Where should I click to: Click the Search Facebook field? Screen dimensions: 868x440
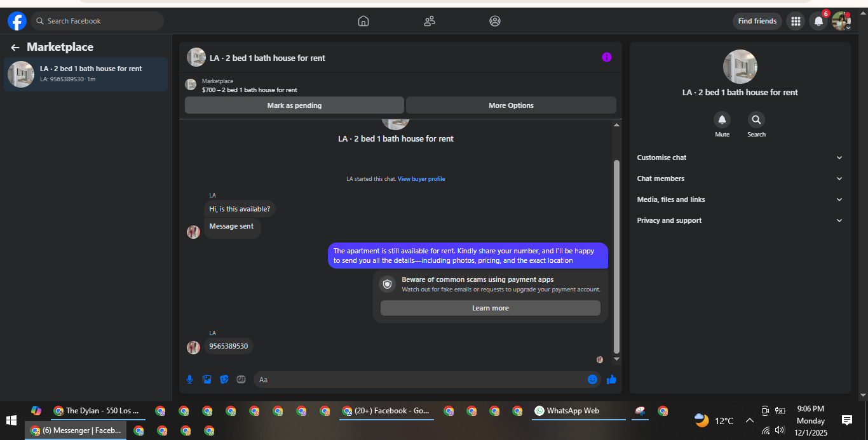click(97, 21)
